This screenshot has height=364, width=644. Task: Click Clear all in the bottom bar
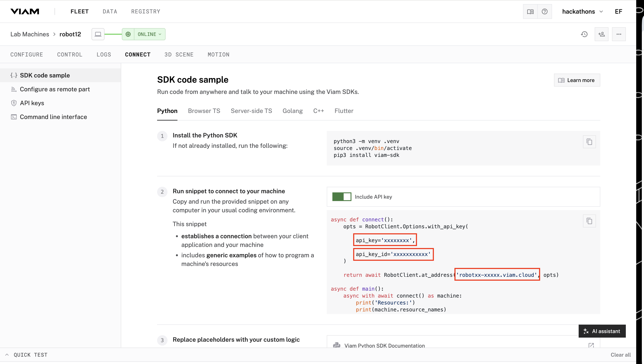(620, 355)
